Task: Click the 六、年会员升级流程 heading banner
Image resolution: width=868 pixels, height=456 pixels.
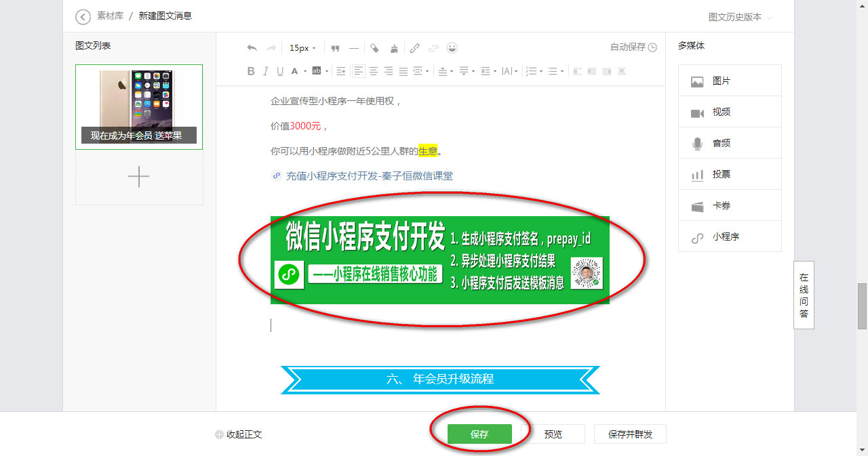Action: click(440, 379)
